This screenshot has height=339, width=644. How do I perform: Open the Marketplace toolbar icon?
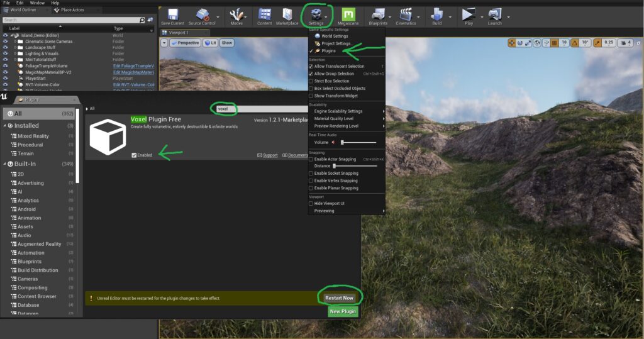(x=287, y=15)
